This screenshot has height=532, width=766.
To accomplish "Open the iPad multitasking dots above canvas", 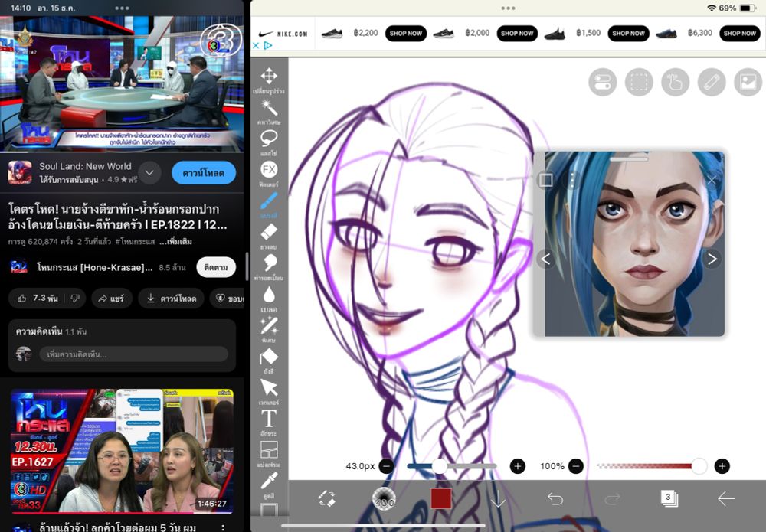I will point(508,8).
